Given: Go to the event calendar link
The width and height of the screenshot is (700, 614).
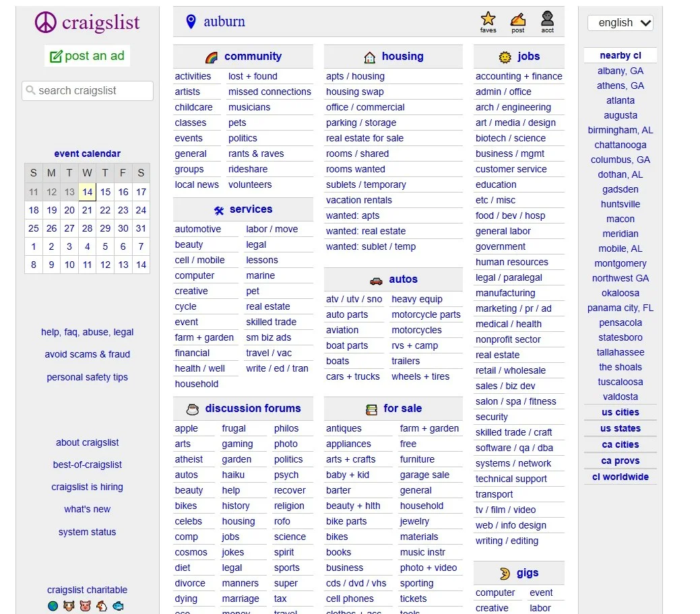Looking at the screenshot, I should pyautogui.click(x=88, y=153).
